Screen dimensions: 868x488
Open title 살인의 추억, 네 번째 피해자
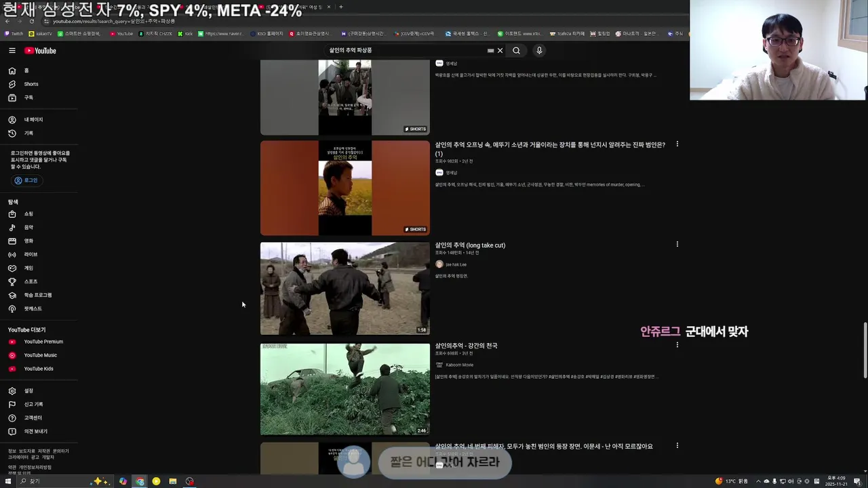[544, 447]
